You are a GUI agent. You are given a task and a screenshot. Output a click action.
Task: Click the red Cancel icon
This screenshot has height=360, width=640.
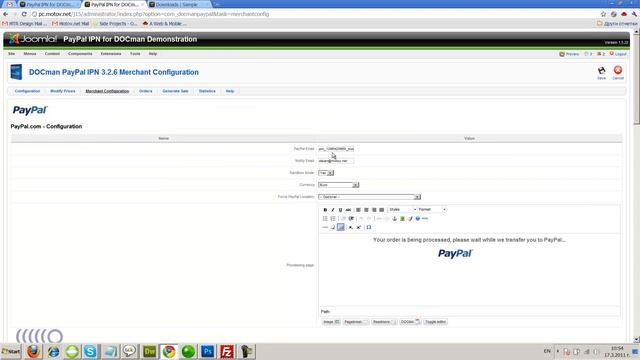point(618,72)
